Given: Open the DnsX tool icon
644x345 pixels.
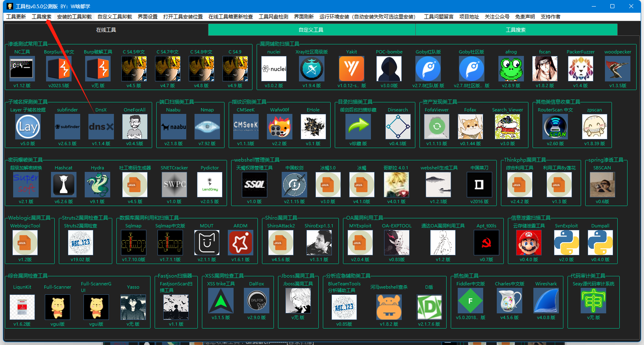Looking at the screenshot, I should [101, 127].
